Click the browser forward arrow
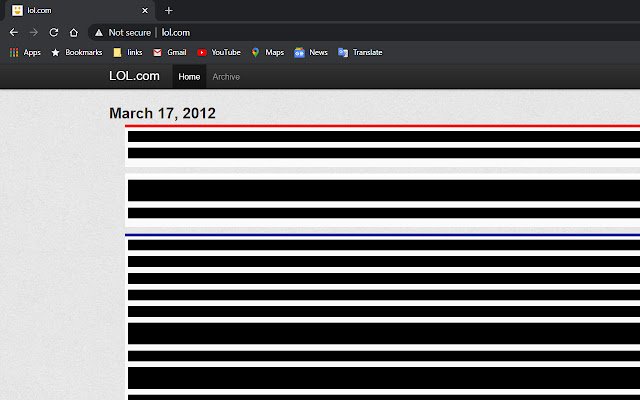The height and width of the screenshot is (400, 640). point(34,32)
